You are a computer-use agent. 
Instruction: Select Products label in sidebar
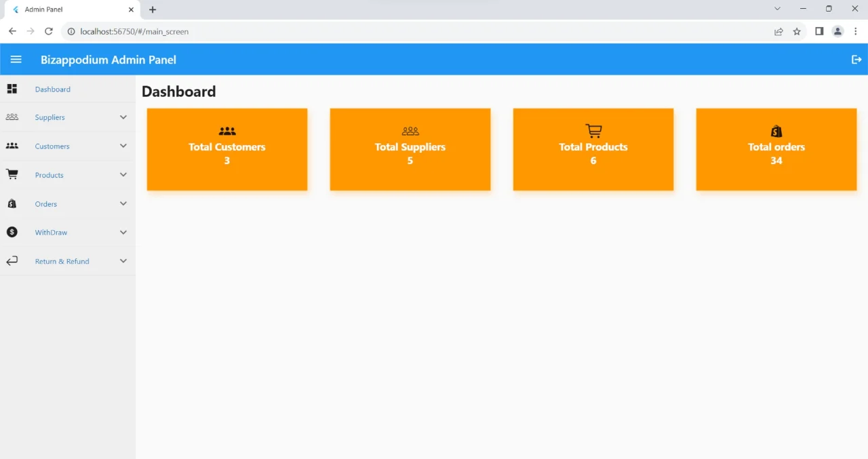(x=50, y=175)
